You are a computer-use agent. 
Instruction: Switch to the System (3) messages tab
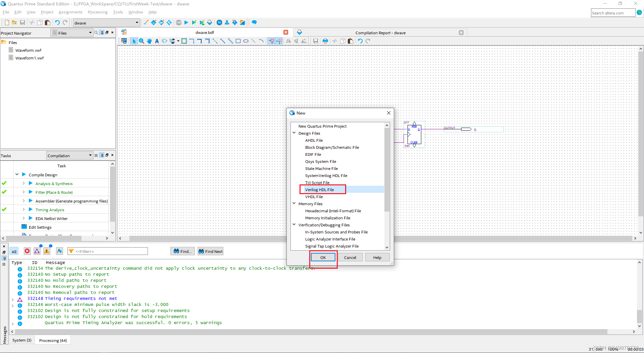(x=22, y=340)
